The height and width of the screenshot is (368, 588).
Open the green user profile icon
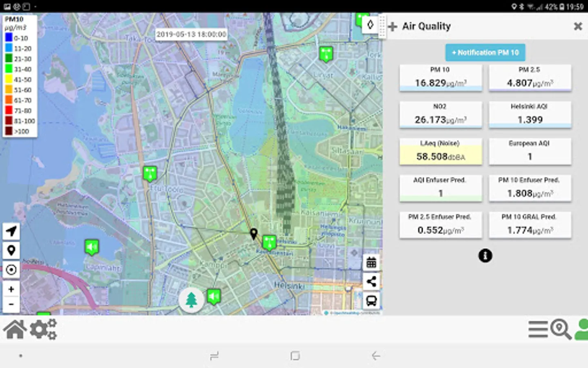pyautogui.click(x=581, y=330)
